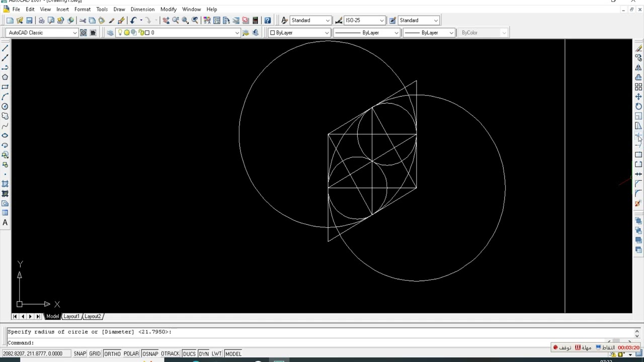
Task: Select the Rotate modify tool
Action: click(x=638, y=107)
